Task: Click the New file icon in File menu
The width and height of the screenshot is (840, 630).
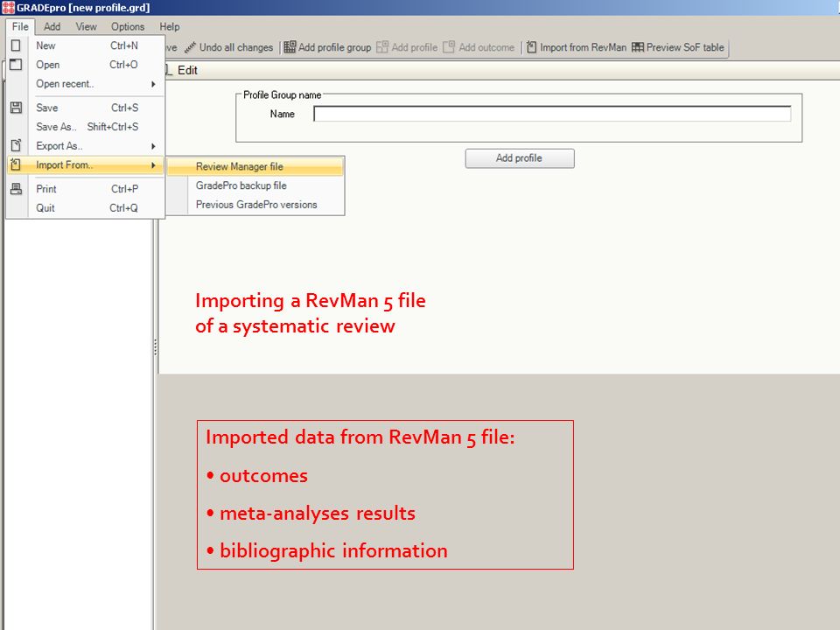Action: pyautogui.click(x=16, y=45)
